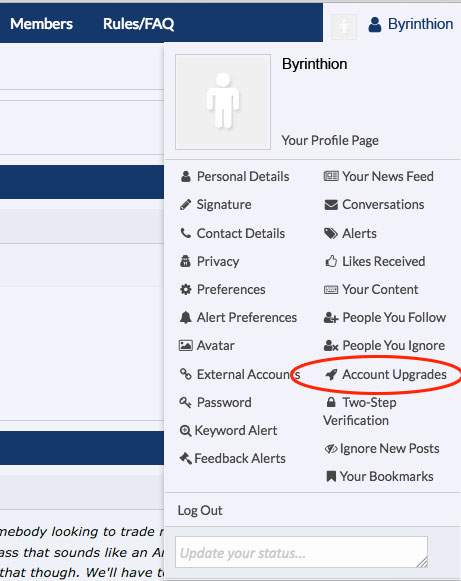Click the Update your status text box
The image size is (461, 581).
[x=301, y=552]
